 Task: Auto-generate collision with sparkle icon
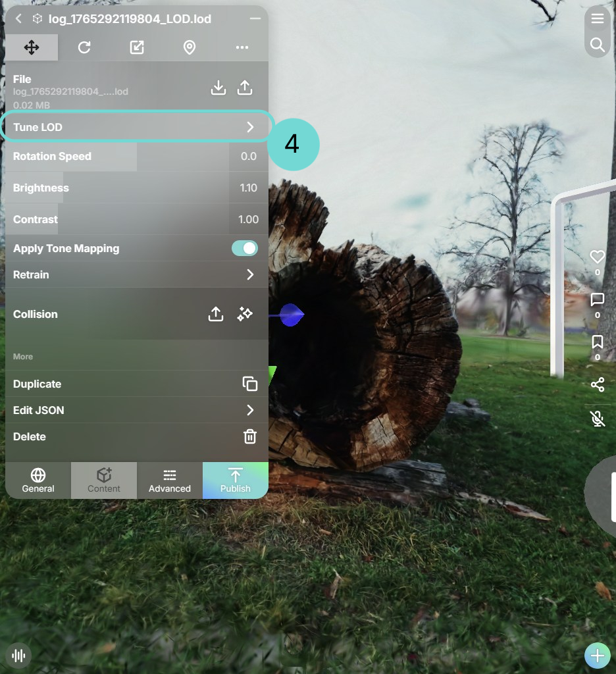click(x=245, y=314)
